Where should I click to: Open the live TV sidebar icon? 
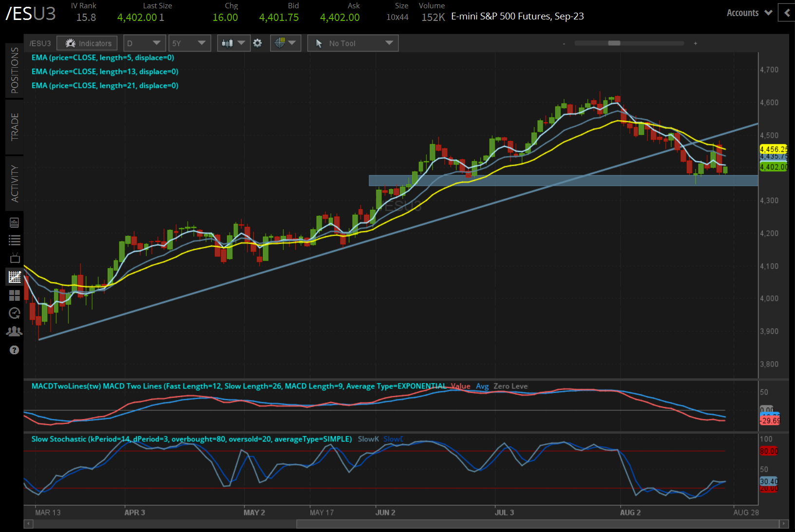click(x=14, y=258)
